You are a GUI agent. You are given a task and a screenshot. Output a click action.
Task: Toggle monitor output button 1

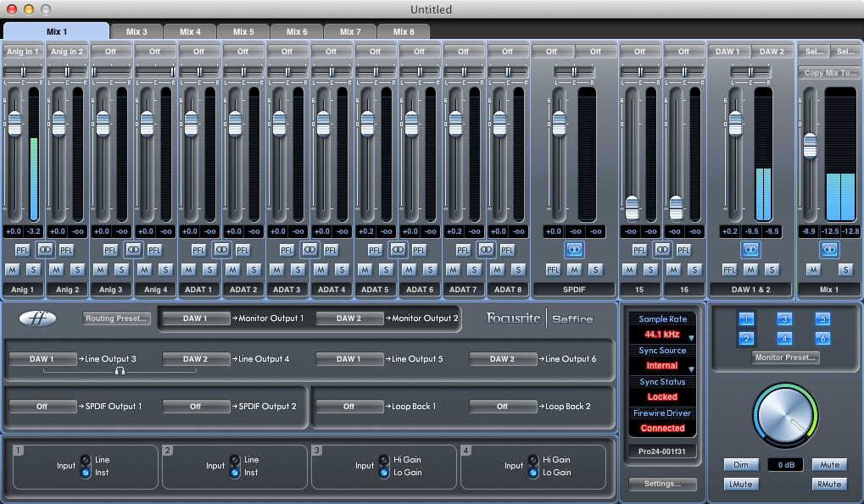pos(746,318)
